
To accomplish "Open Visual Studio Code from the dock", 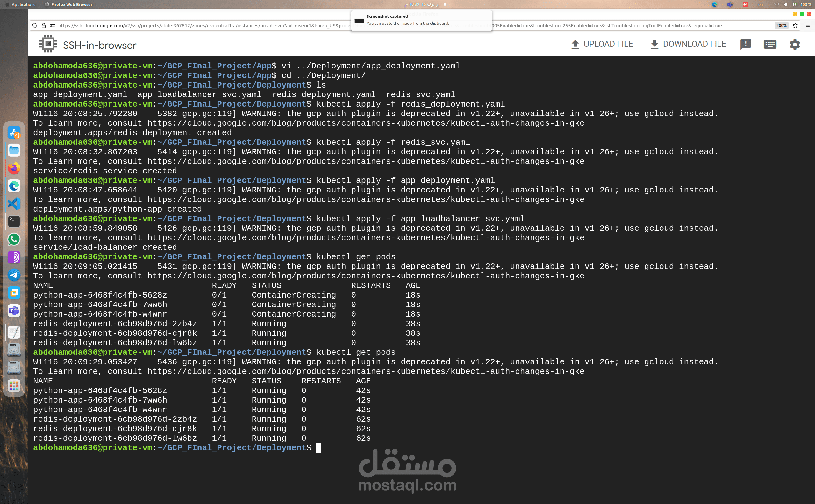I will pyautogui.click(x=14, y=204).
